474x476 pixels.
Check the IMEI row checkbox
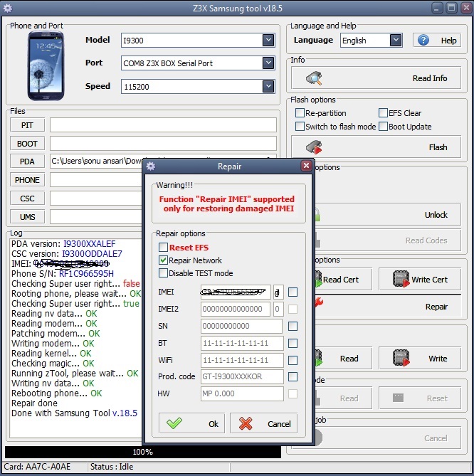tap(293, 292)
